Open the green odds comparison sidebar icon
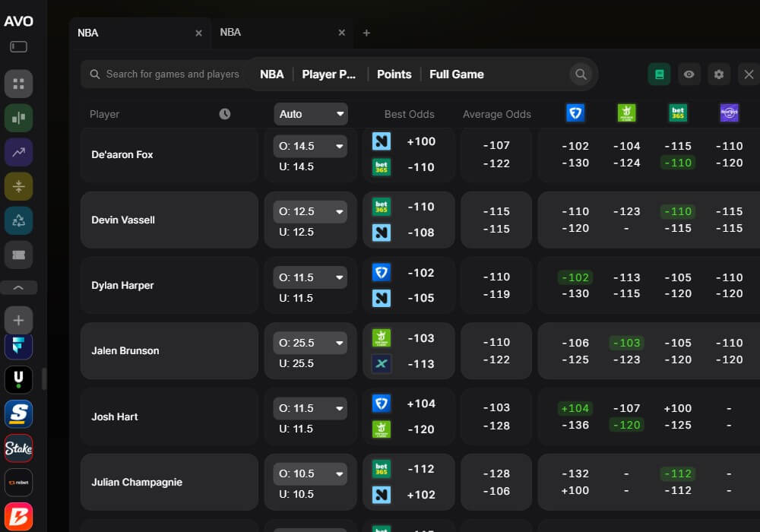 click(18, 118)
